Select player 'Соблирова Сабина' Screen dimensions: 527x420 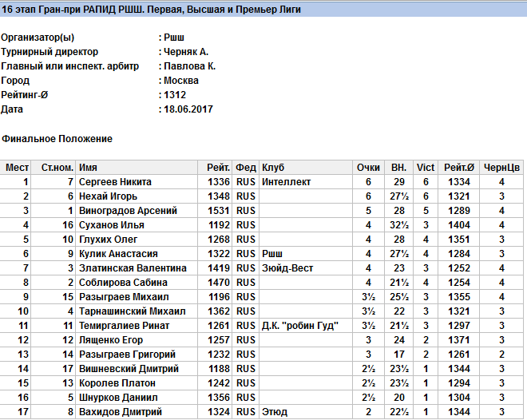[x=123, y=283]
